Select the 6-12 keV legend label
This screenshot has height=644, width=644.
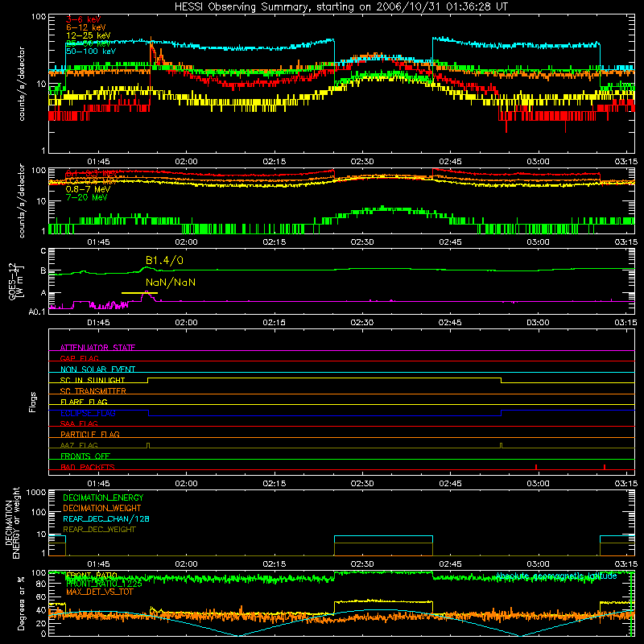tap(86, 27)
